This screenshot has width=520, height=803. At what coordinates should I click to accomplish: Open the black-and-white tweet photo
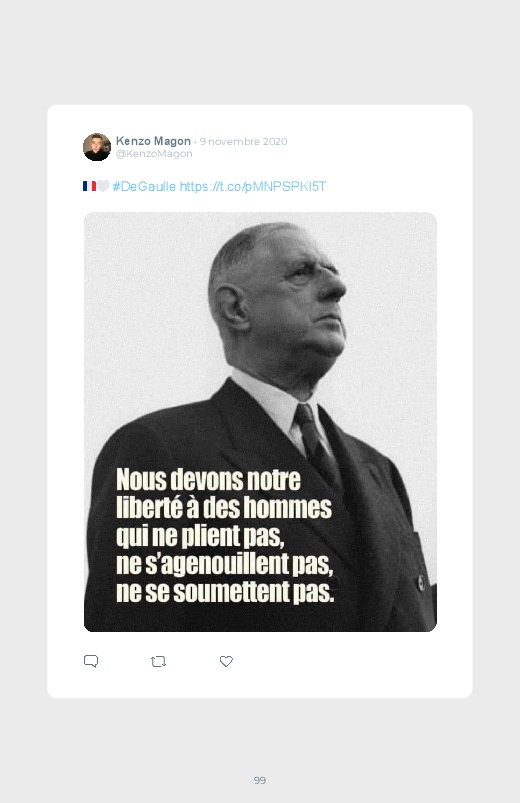click(x=260, y=422)
